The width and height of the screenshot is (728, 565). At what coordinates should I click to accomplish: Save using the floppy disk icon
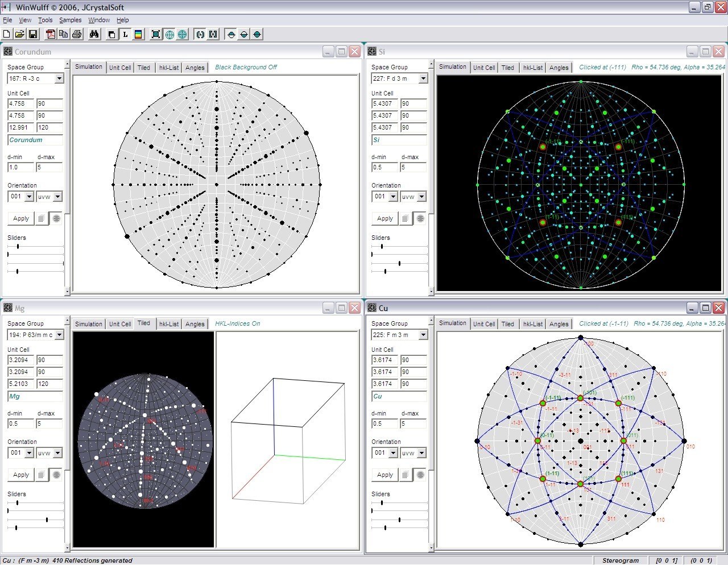32,35
